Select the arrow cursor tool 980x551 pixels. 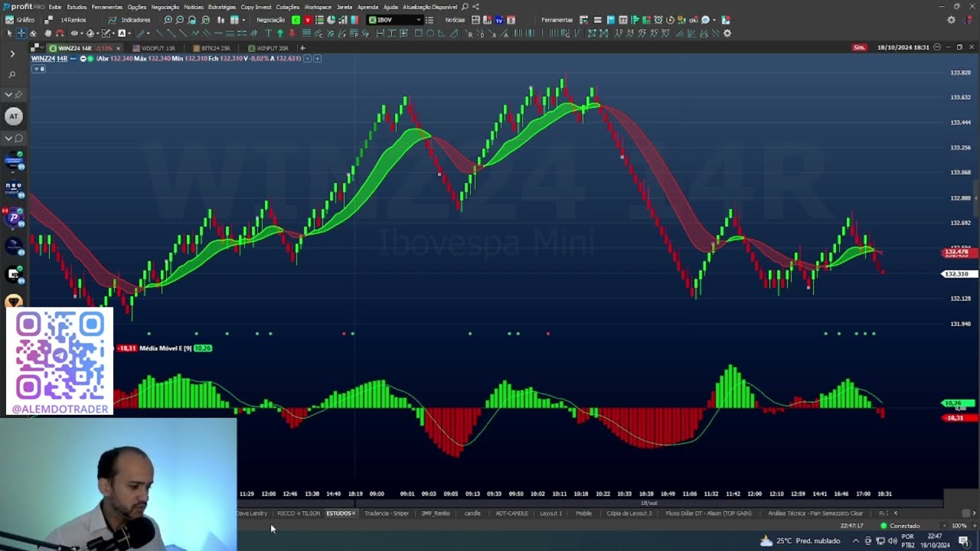click(9, 33)
